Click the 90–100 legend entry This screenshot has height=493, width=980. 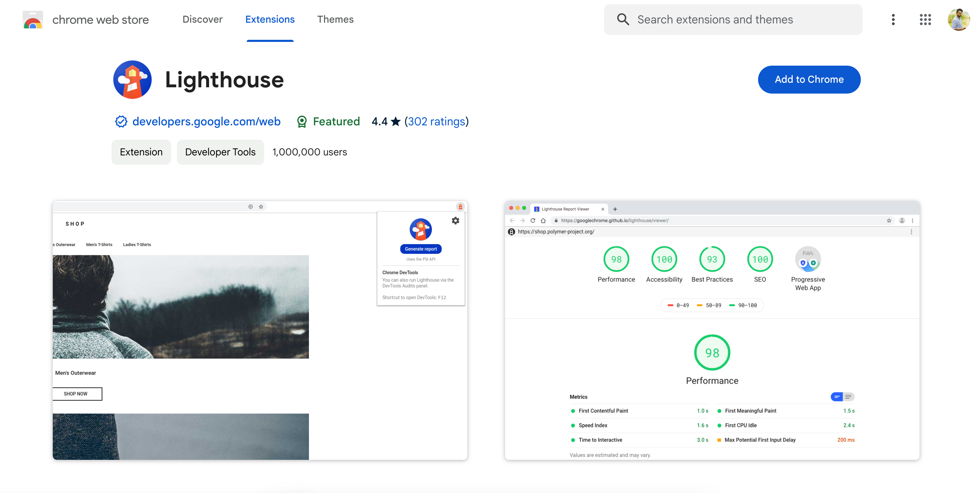click(x=743, y=305)
